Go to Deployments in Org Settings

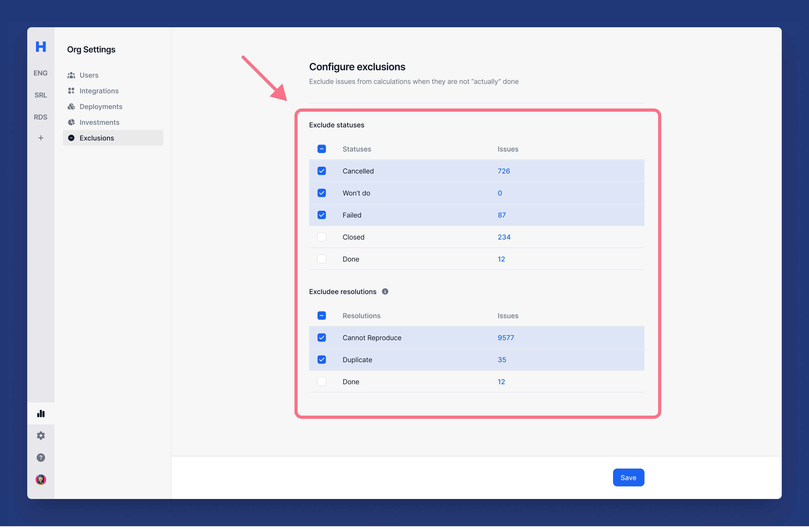coord(101,106)
